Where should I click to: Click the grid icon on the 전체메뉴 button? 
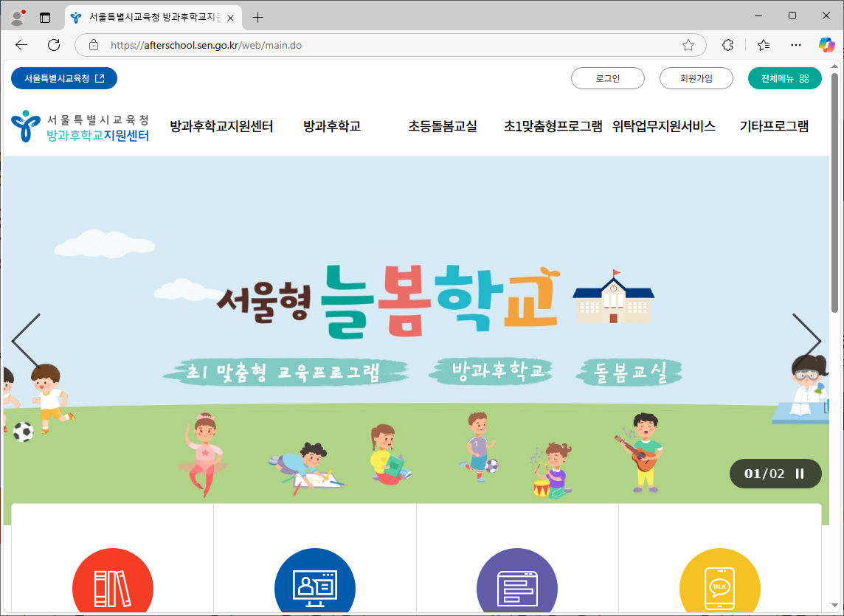(805, 77)
